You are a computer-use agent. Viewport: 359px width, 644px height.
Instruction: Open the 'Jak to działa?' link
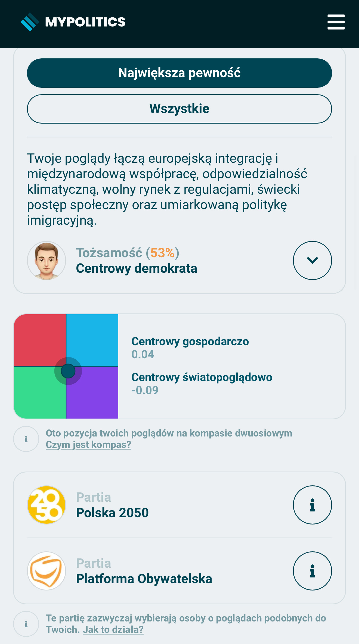click(113, 629)
